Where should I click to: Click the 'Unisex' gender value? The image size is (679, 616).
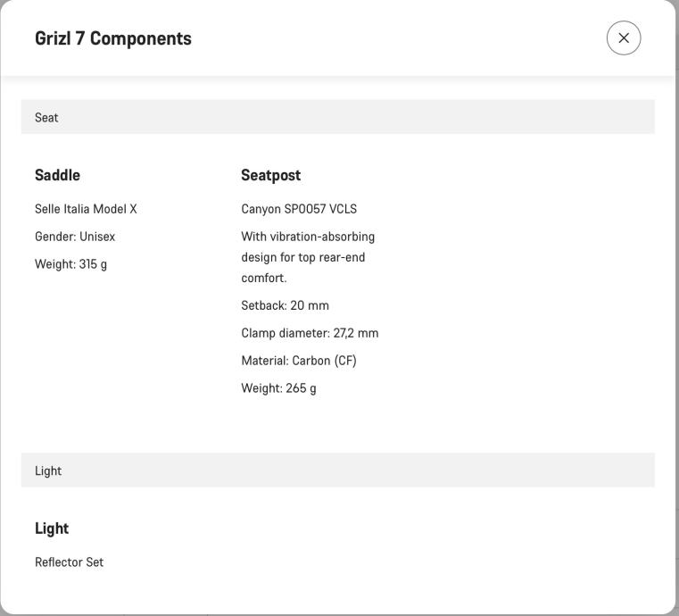coord(97,237)
